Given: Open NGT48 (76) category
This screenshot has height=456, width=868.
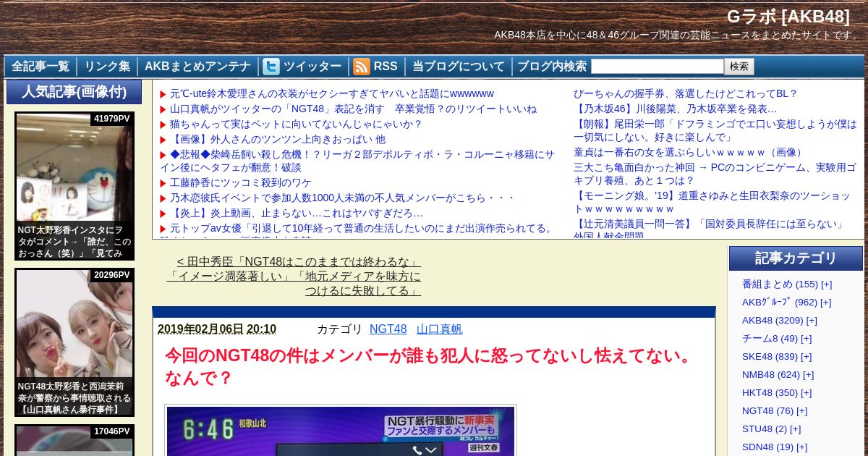Looking at the screenshot, I should coord(767,411).
